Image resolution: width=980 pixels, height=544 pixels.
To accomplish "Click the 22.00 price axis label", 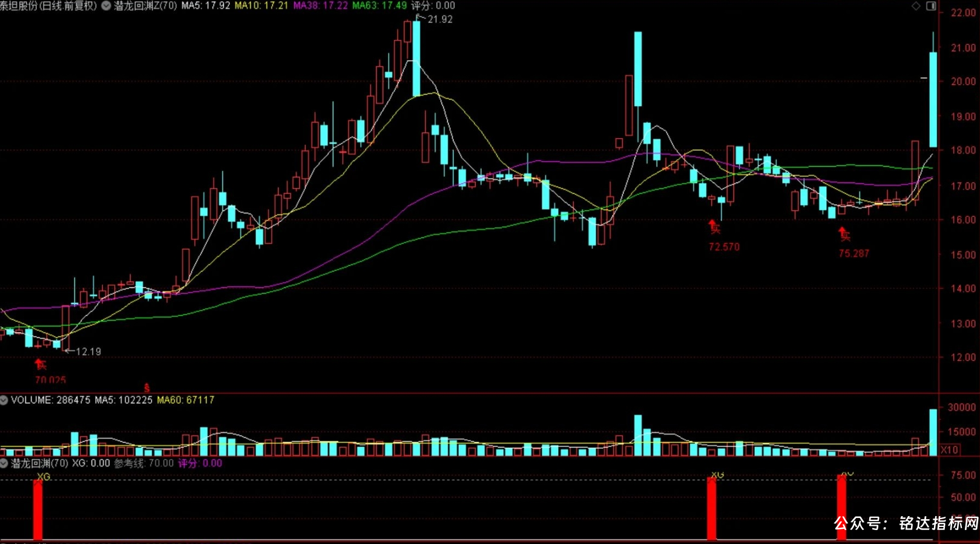I will pyautogui.click(x=963, y=13).
